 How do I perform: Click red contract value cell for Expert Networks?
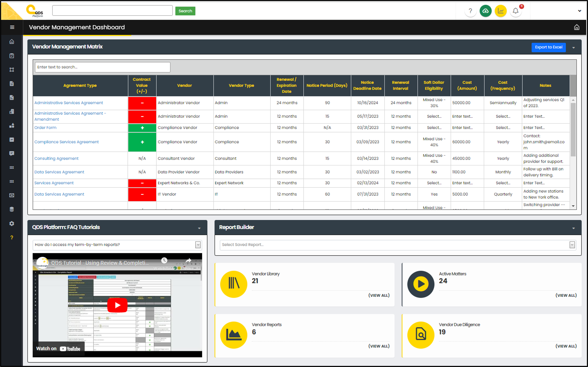[142, 183]
